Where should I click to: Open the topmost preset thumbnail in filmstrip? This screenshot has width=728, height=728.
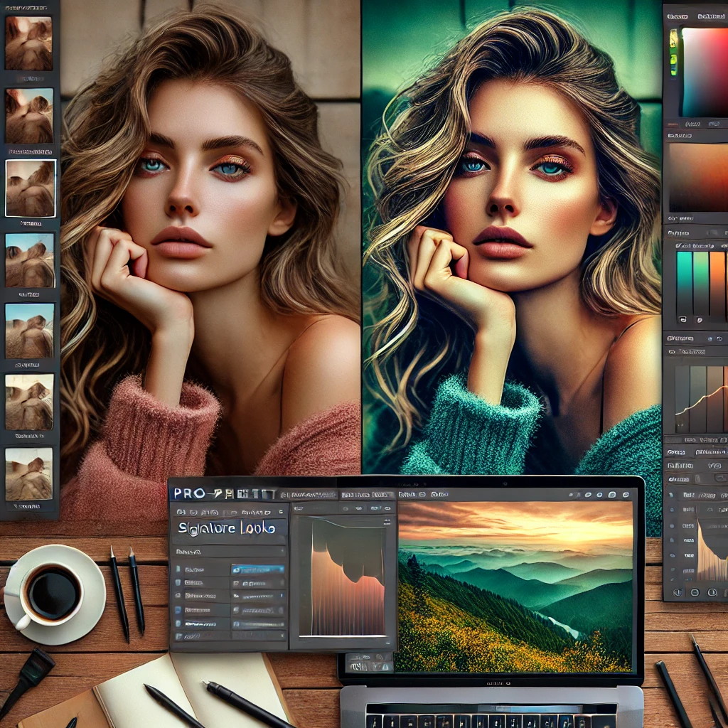pos(28,43)
